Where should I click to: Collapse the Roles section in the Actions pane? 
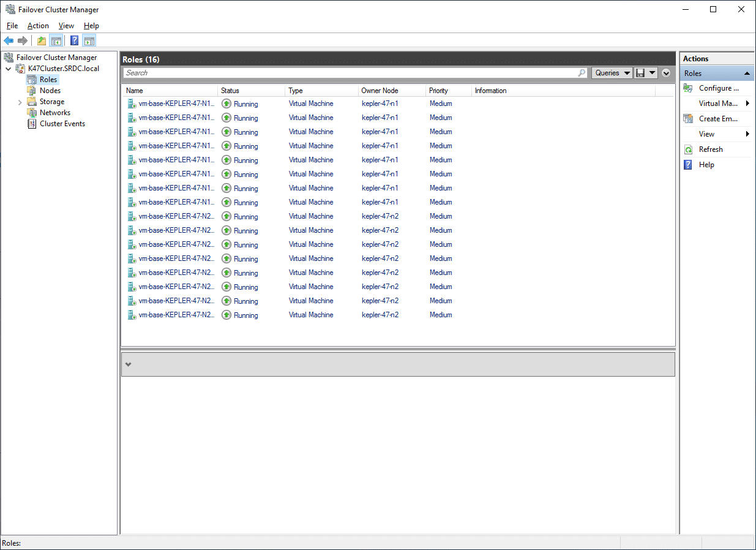[747, 73]
